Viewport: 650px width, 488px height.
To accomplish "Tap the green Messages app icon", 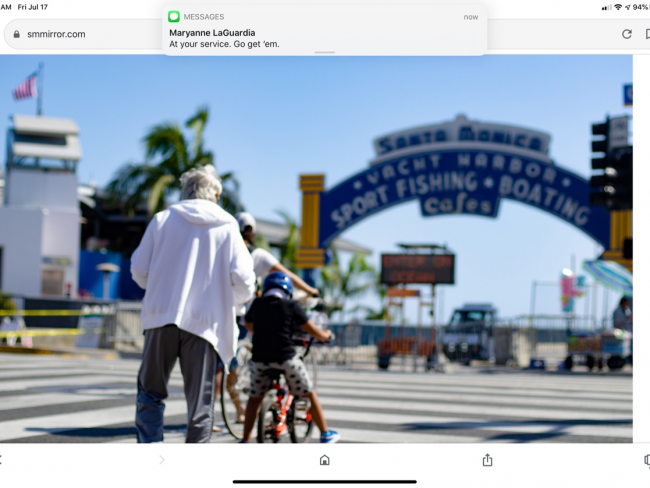I will pos(174,17).
